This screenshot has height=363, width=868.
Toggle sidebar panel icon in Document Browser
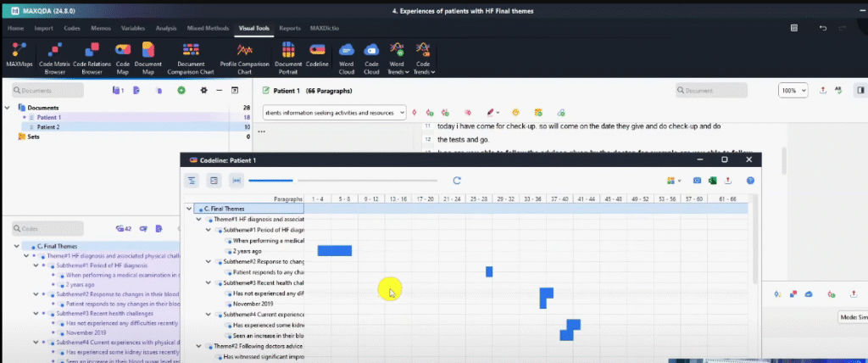pyautogui.click(x=861, y=91)
